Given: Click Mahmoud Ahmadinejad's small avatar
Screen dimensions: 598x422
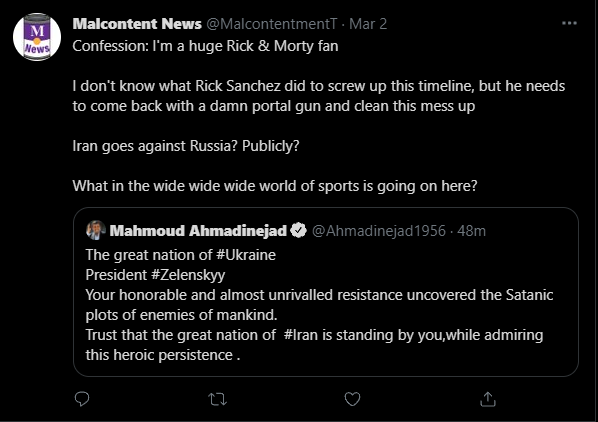Looking at the screenshot, I should pos(96,230).
